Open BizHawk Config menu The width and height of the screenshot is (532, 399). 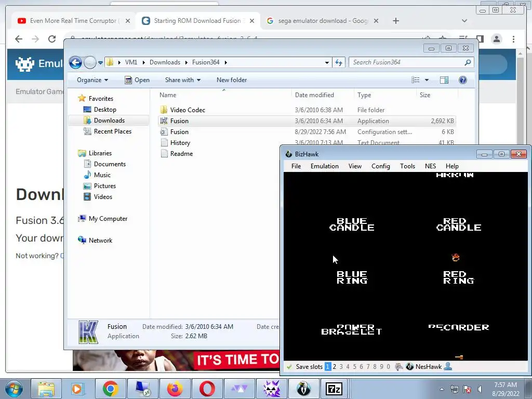pos(381,166)
